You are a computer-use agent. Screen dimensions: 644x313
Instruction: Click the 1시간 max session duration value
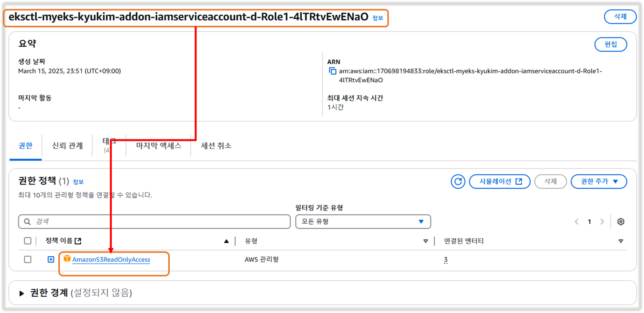point(335,107)
